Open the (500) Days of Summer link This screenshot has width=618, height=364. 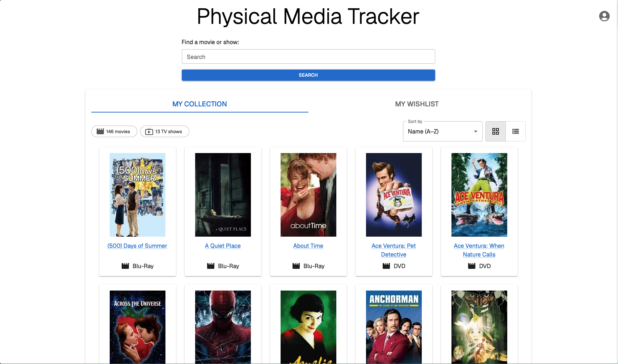pyautogui.click(x=137, y=246)
